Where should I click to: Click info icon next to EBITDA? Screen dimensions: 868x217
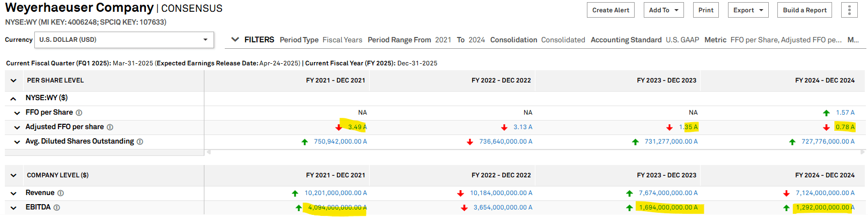click(57, 208)
